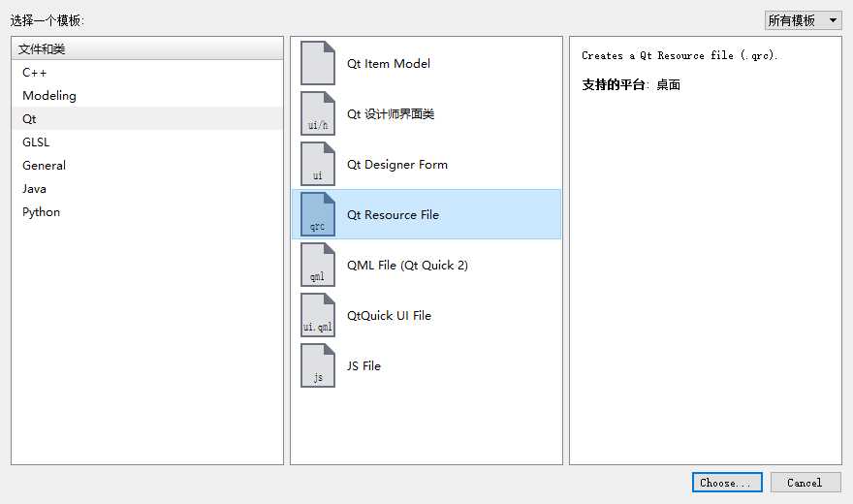853x504 pixels.
Task: Click the ui/h Qt designer class icon
Action: [x=318, y=113]
